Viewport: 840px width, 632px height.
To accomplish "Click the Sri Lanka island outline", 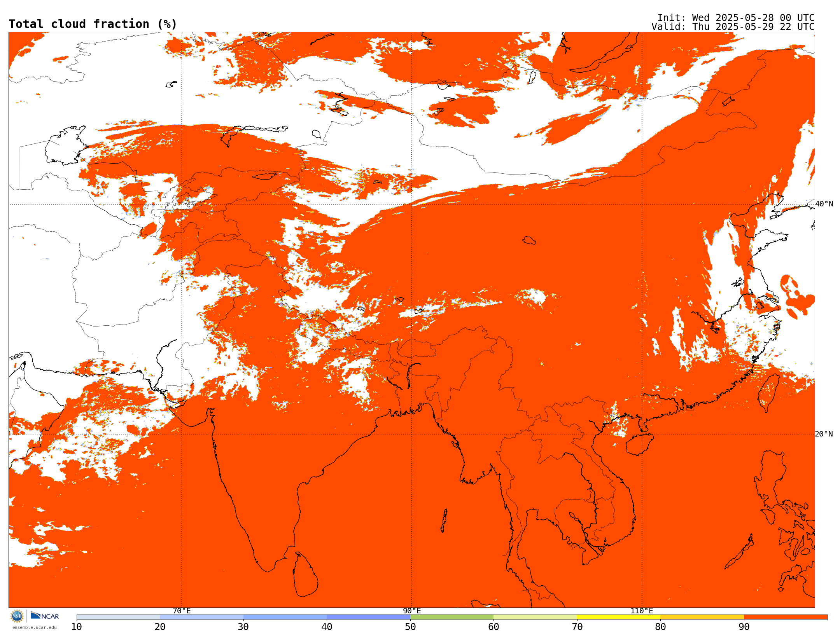I will pyautogui.click(x=305, y=574).
